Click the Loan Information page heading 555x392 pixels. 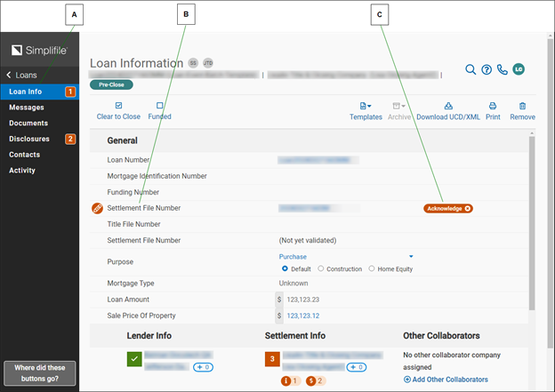coord(136,63)
